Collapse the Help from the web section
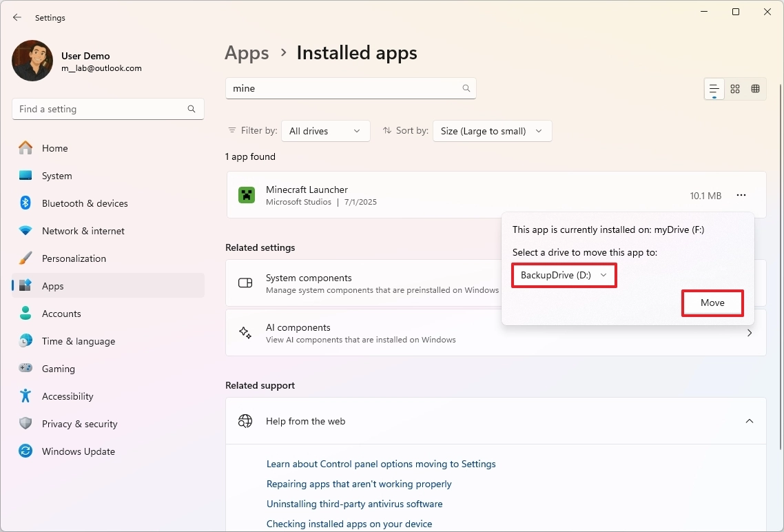Image resolution: width=784 pixels, height=532 pixels. point(749,421)
